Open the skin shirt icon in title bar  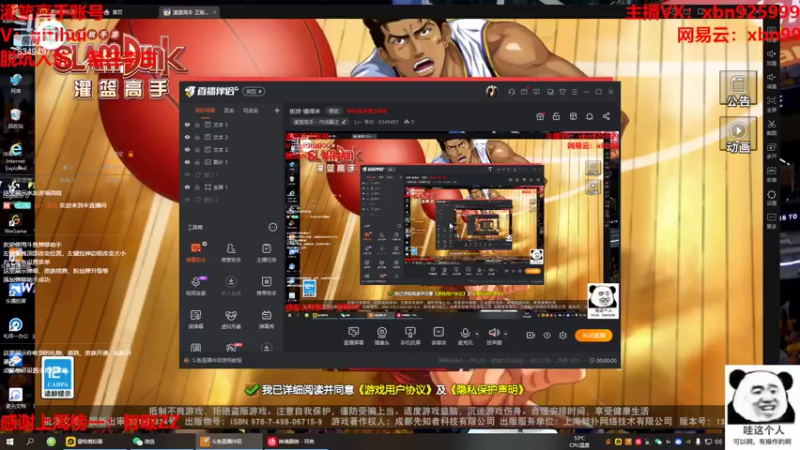[562, 92]
